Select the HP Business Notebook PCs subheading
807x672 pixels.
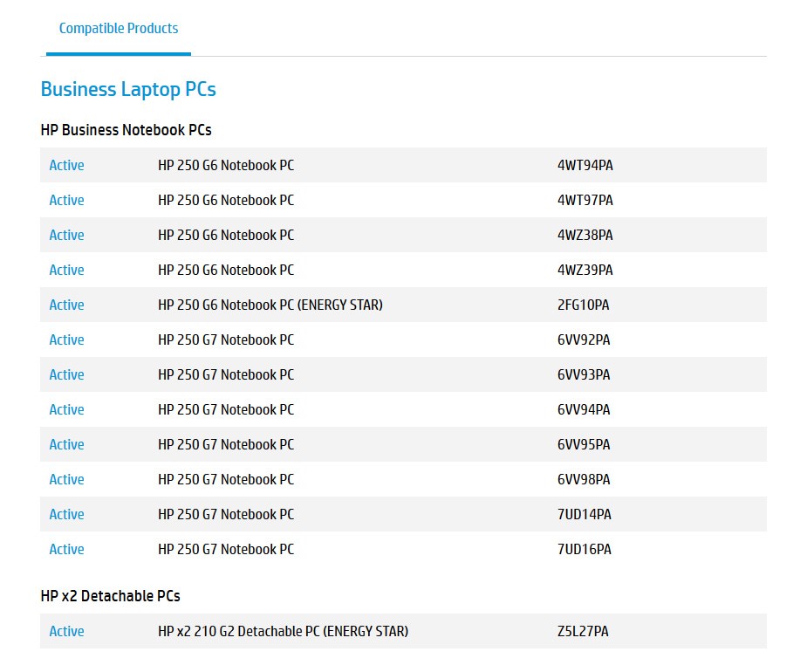pyautogui.click(x=127, y=130)
